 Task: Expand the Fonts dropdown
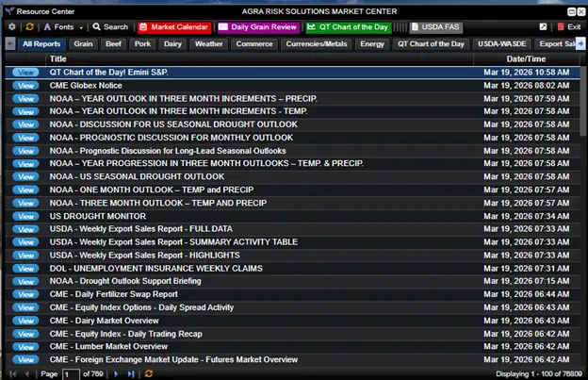coord(64,27)
